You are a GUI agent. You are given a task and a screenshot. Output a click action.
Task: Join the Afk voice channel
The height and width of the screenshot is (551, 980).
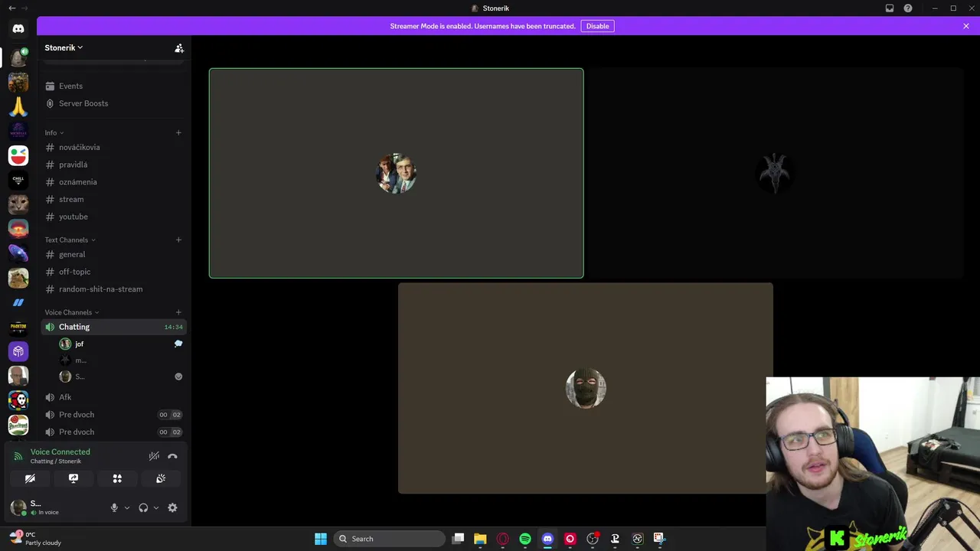(x=113, y=397)
